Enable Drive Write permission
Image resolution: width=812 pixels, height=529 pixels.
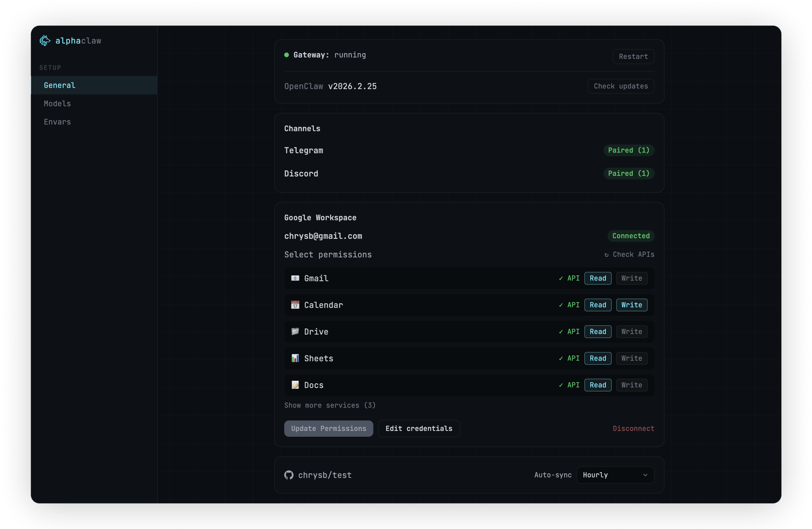pyautogui.click(x=632, y=332)
